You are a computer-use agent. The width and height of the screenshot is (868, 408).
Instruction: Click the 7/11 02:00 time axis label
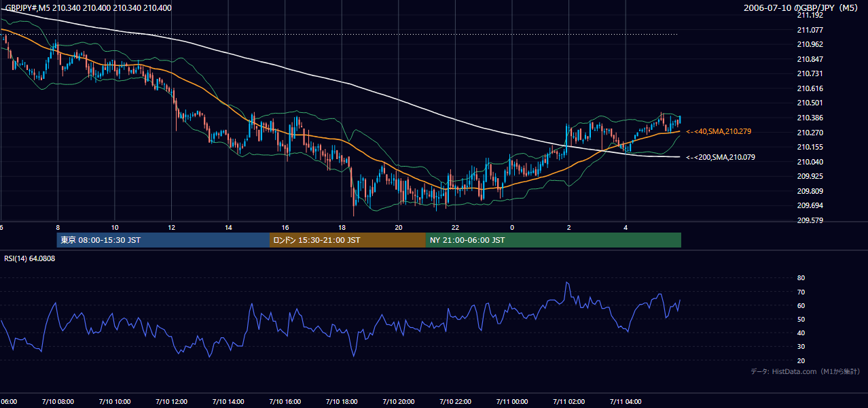coord(568,401)
